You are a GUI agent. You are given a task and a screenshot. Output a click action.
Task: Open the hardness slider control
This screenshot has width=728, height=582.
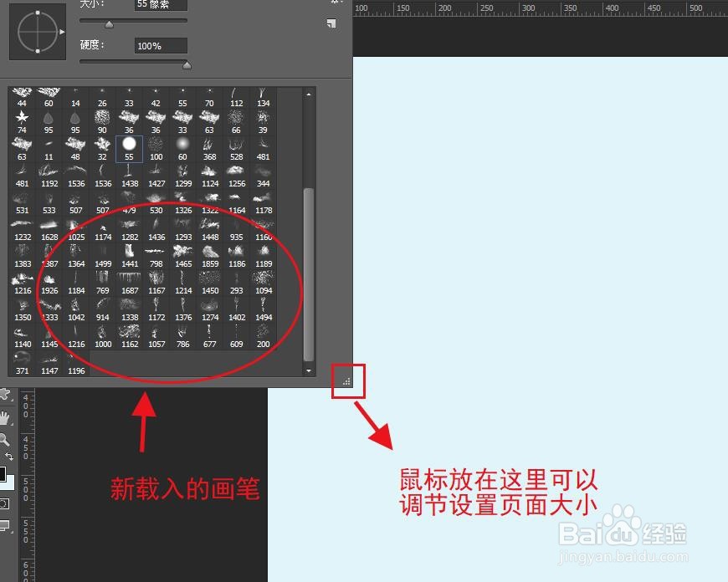(x=187, y=64)
